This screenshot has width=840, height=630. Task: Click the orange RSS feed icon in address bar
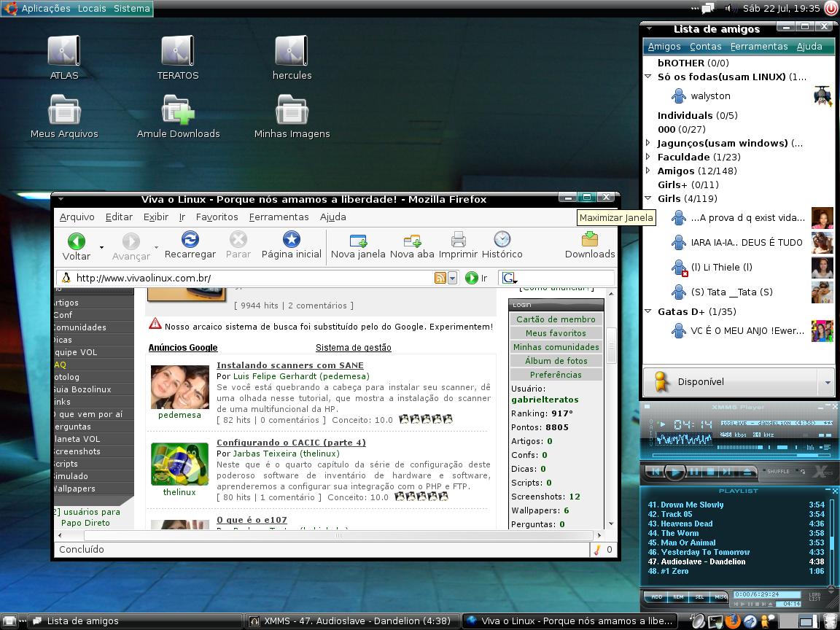click(440, 278)
